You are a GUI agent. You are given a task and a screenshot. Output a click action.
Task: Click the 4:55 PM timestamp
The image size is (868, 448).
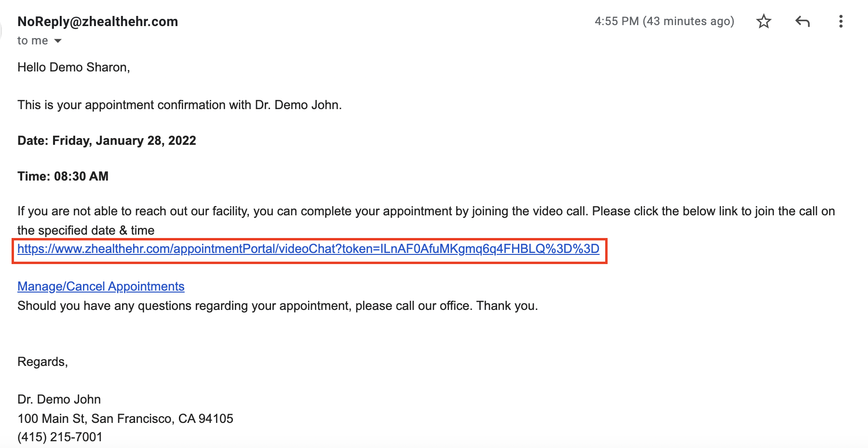[665, 21]
